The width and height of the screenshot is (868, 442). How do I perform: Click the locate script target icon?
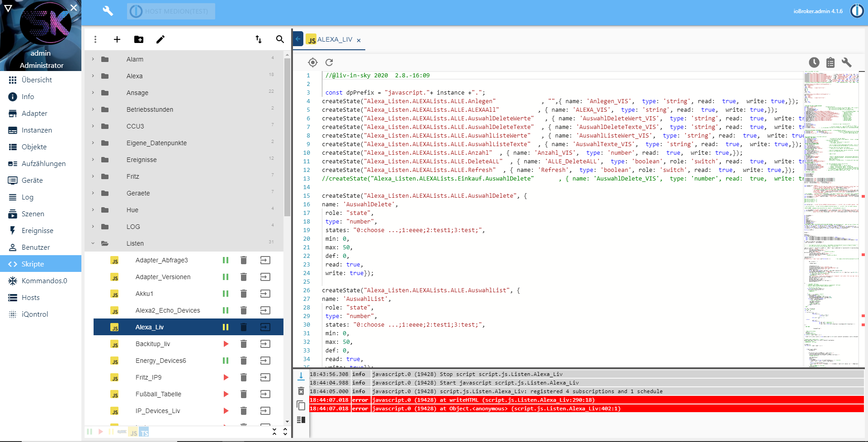pyautogui.click(x=313, y=62)
